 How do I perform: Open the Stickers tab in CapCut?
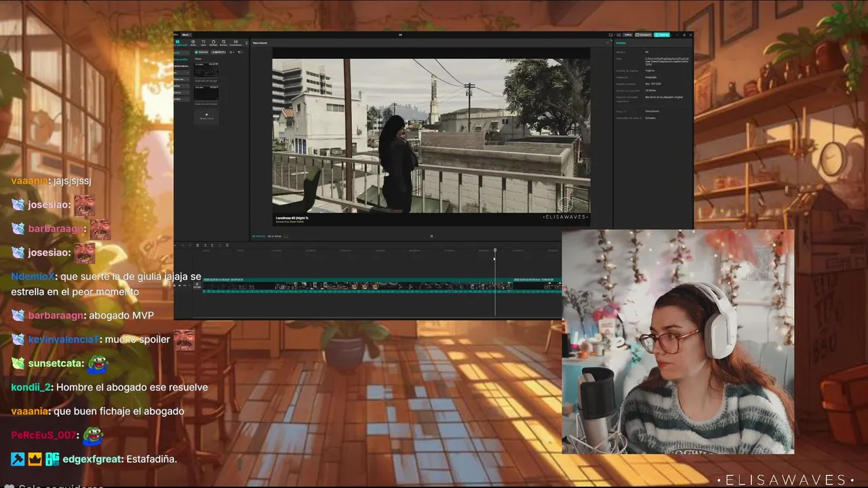click(213, 43)
